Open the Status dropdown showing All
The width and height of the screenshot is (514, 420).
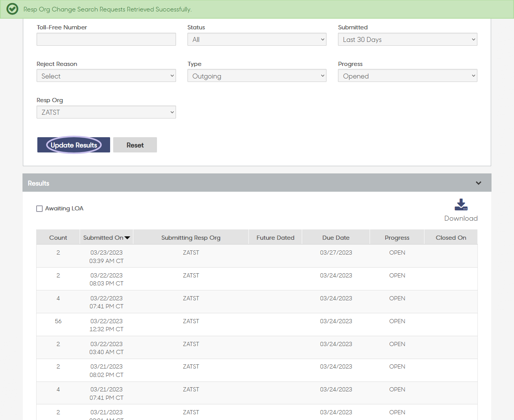point(256,39)
